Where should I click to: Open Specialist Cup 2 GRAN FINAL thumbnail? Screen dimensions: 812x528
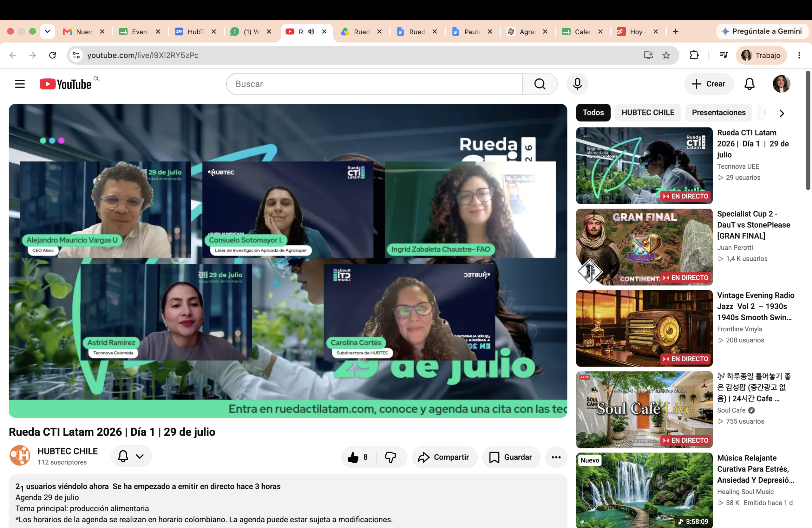(644, 247)
